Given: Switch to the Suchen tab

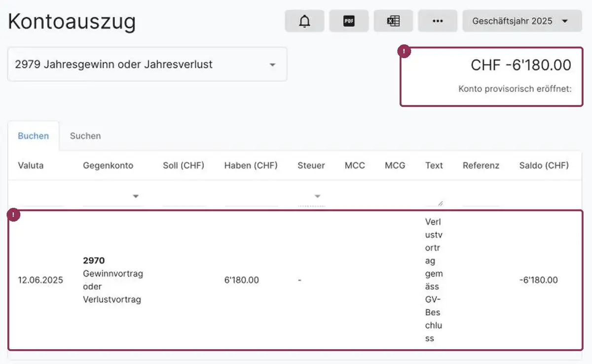Looking at the screenshot, I should [85, 136].
